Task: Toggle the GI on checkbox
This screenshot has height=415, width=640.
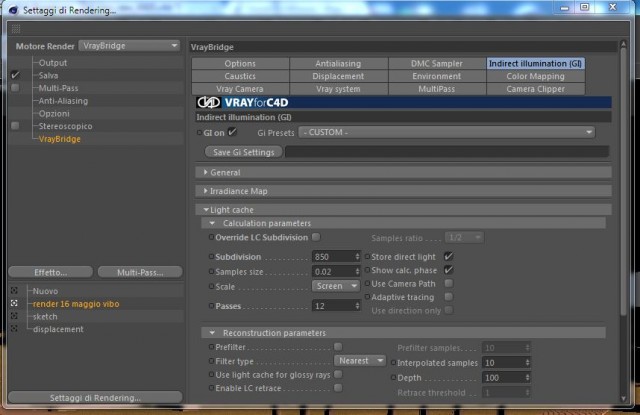Action: tap(232, 132)
